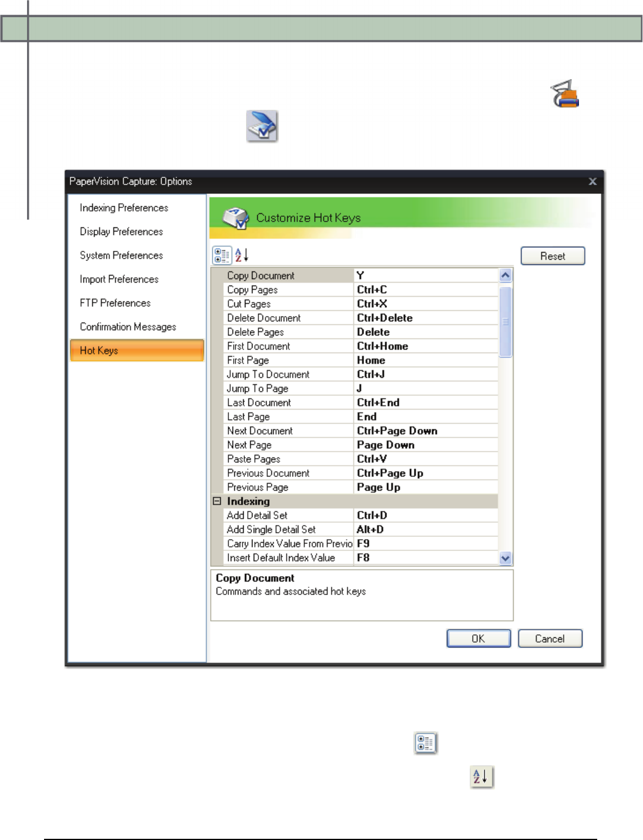Open Indexing Preferences
The height and width of the screenshot is (840, 643).
click(124, 208)
